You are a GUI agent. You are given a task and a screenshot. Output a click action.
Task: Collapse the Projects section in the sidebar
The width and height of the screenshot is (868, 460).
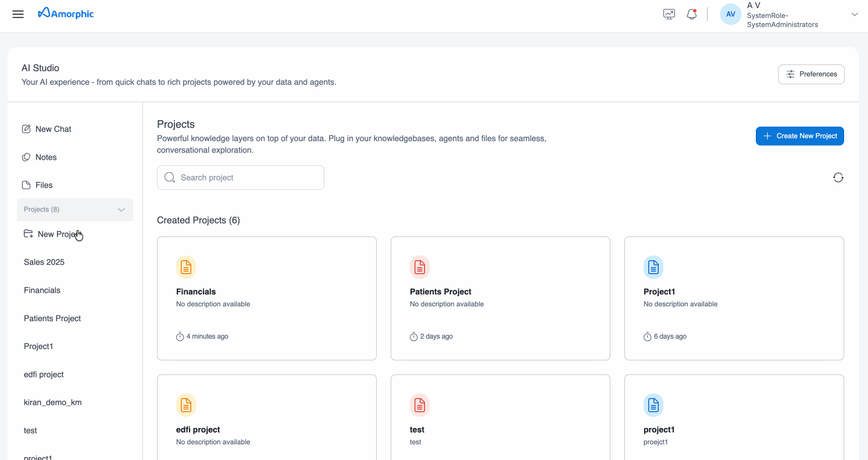tap(121, 210)
